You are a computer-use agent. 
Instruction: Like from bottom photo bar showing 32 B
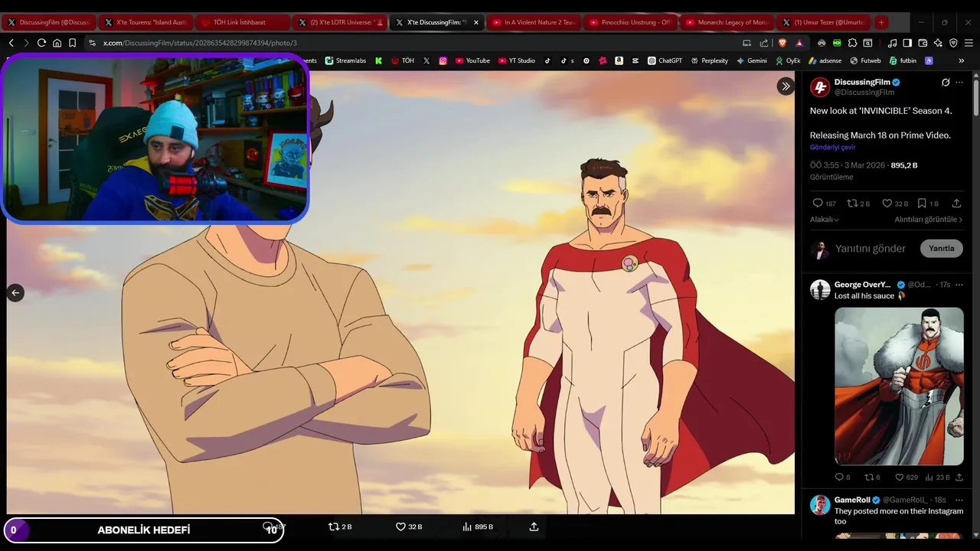click(408, 527)
